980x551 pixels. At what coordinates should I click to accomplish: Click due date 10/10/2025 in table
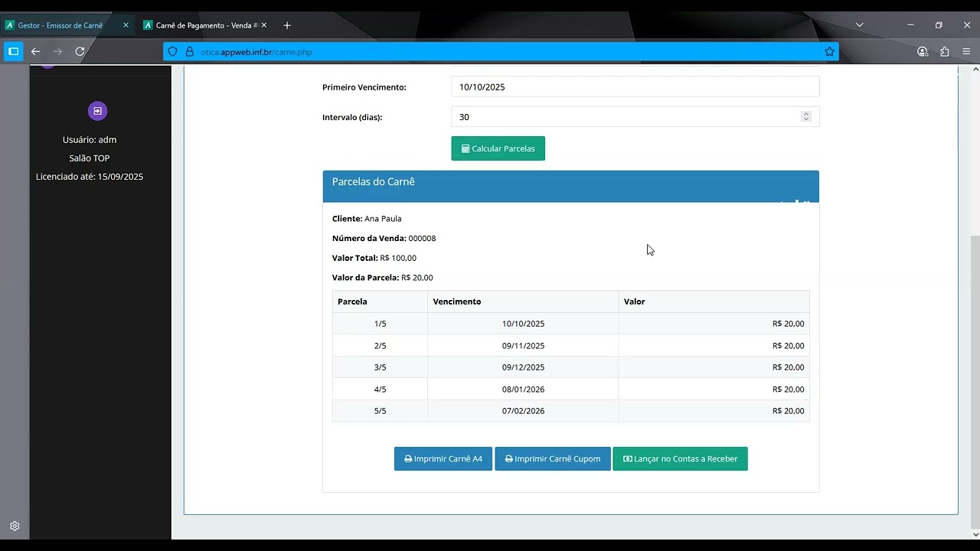point(523,324)
